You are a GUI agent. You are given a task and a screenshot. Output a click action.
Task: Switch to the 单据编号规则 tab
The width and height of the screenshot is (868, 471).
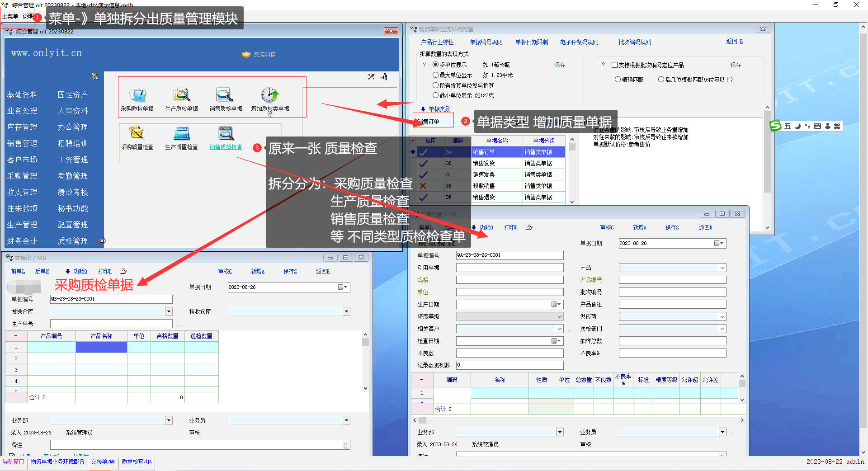486,42
